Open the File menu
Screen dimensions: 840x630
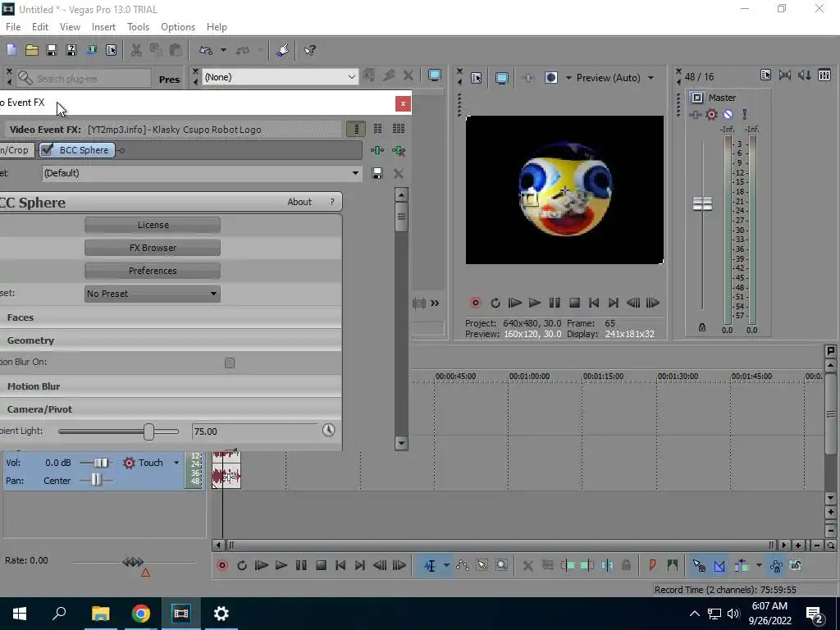pos(13,27)
